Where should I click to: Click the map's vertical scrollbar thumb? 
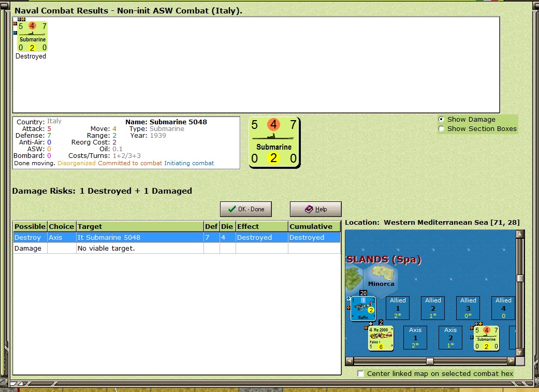coord(520,278)
